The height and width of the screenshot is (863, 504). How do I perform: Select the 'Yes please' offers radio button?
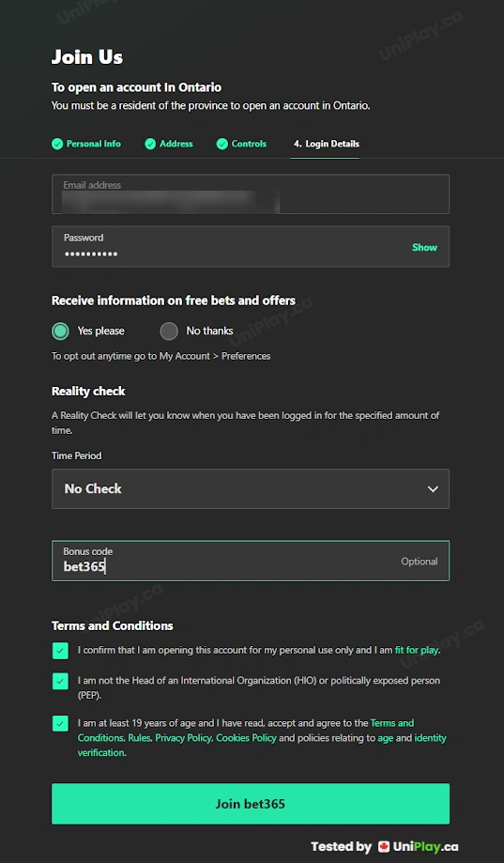point(60,331)
